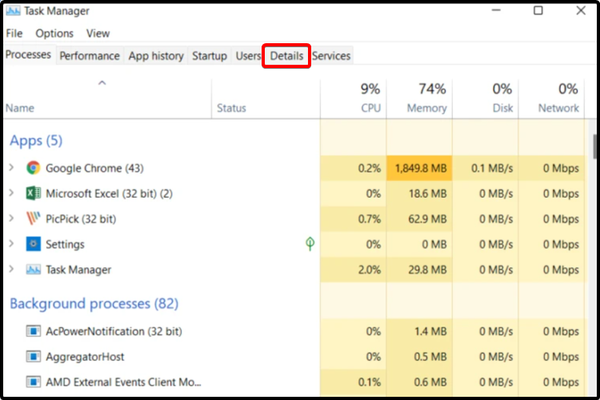The height and width of the screenshot is (400, 600).
Task: Click the AcPowerNotification process icon
Action: [33, 331]
